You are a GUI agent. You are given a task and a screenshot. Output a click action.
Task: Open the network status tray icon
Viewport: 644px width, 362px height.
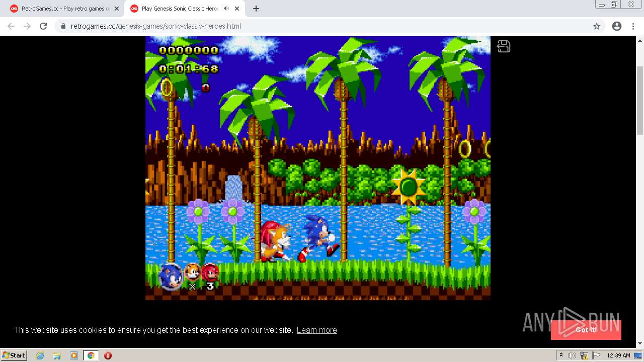584,355
